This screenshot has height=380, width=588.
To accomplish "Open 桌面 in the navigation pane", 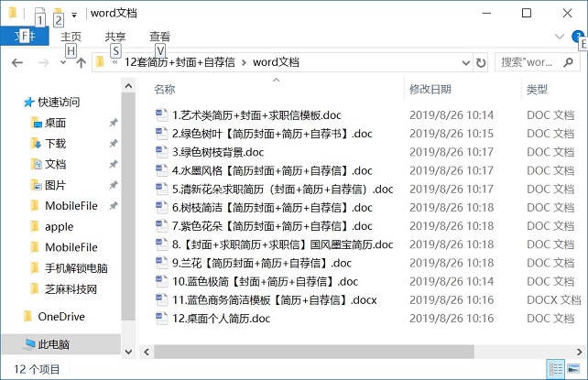I will tap(55, 123).
